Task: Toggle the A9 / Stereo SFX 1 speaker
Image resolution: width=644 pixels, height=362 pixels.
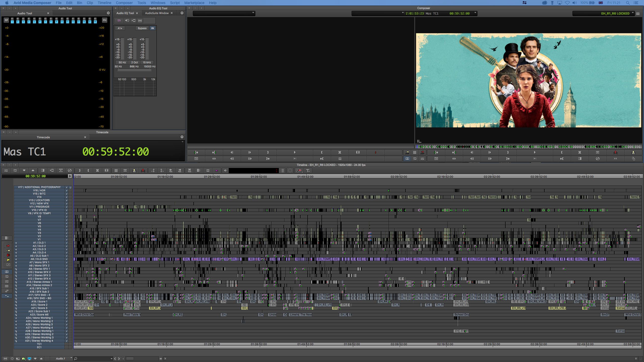Action: click(x=16, y=269)
